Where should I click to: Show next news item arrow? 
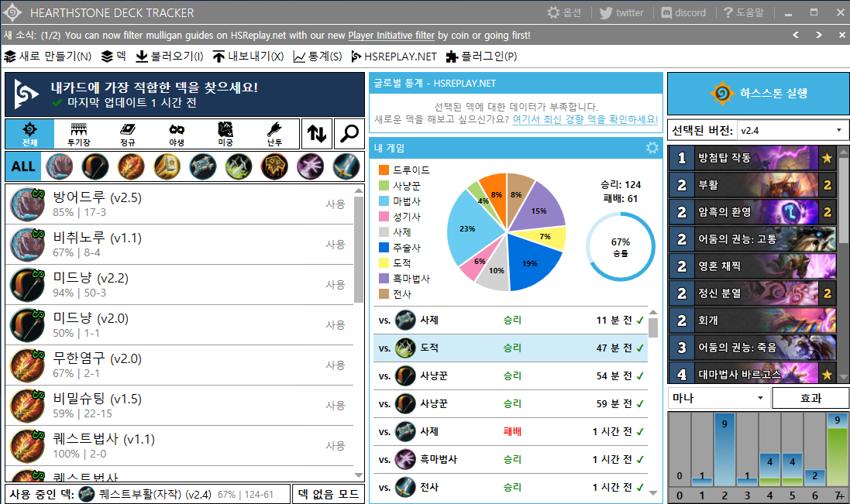818,35
